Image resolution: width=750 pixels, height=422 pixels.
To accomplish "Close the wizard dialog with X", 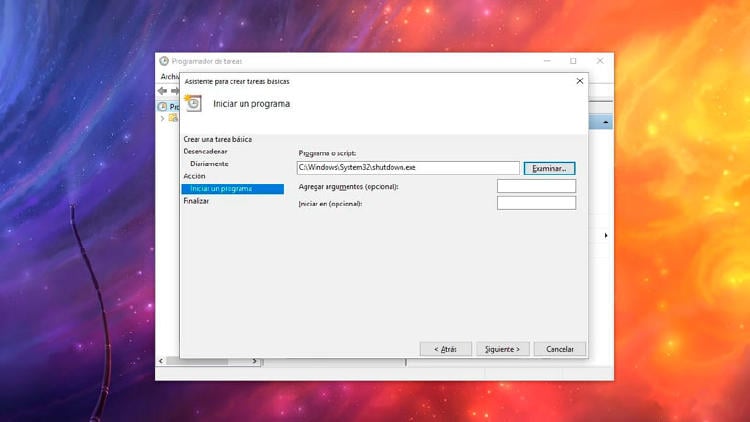I will pos(579,80).
